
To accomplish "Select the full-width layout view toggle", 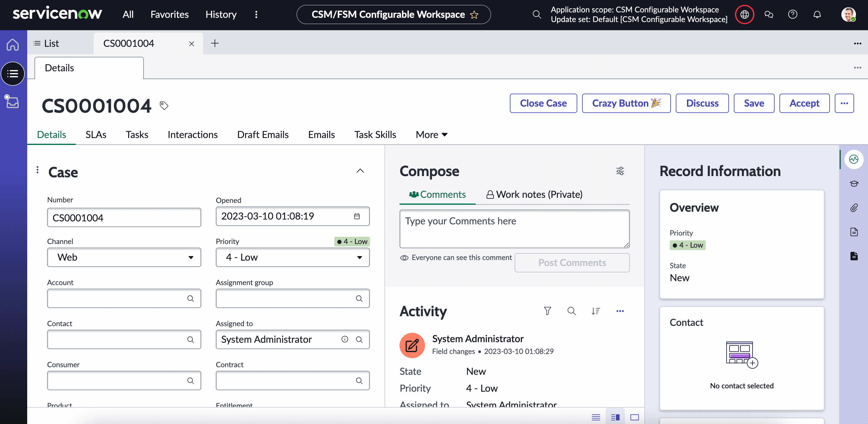I will tap(634, 417).
